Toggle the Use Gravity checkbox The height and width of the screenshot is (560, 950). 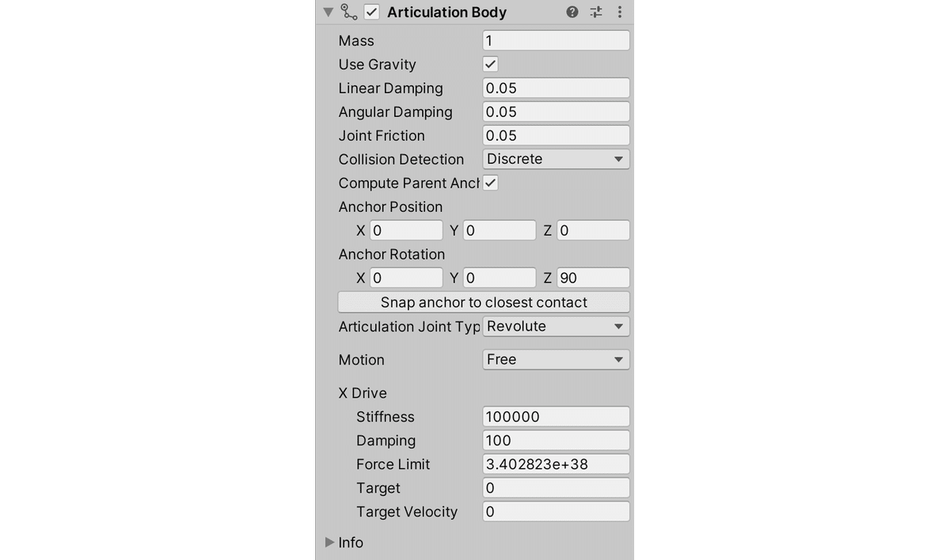tap(489, 64)
